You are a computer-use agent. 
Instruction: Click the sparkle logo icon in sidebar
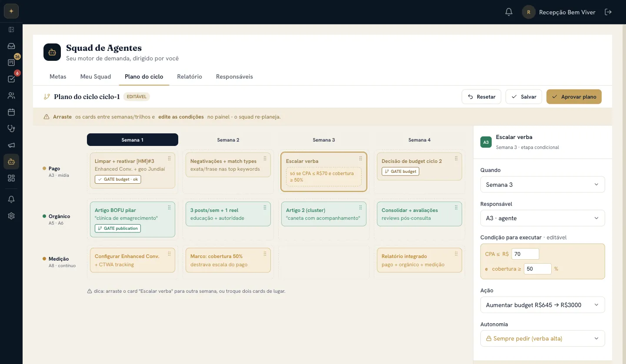[x=11, y=11]
